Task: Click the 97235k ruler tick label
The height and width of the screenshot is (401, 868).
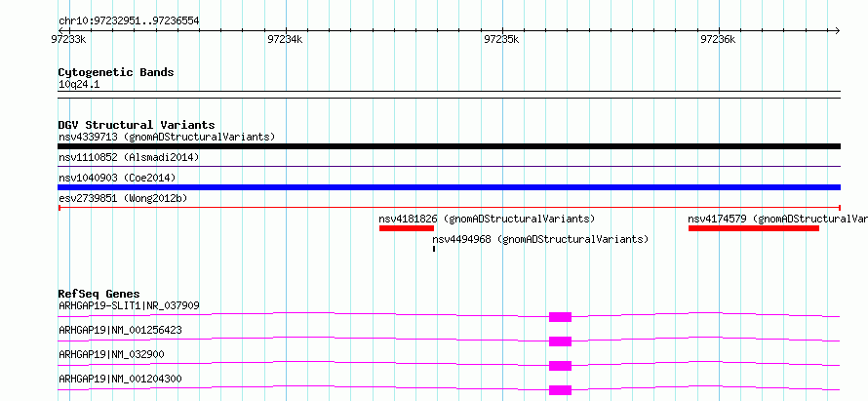Action: pos(501,39)
